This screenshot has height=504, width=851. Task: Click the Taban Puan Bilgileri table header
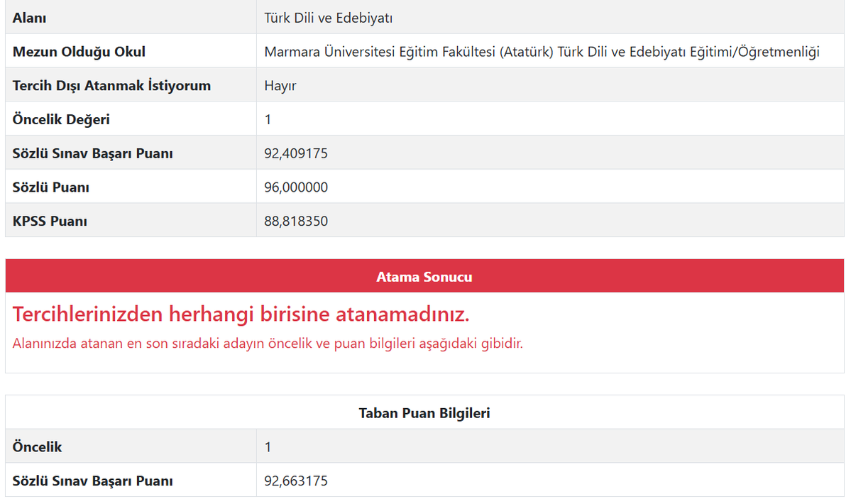(424, 412)
